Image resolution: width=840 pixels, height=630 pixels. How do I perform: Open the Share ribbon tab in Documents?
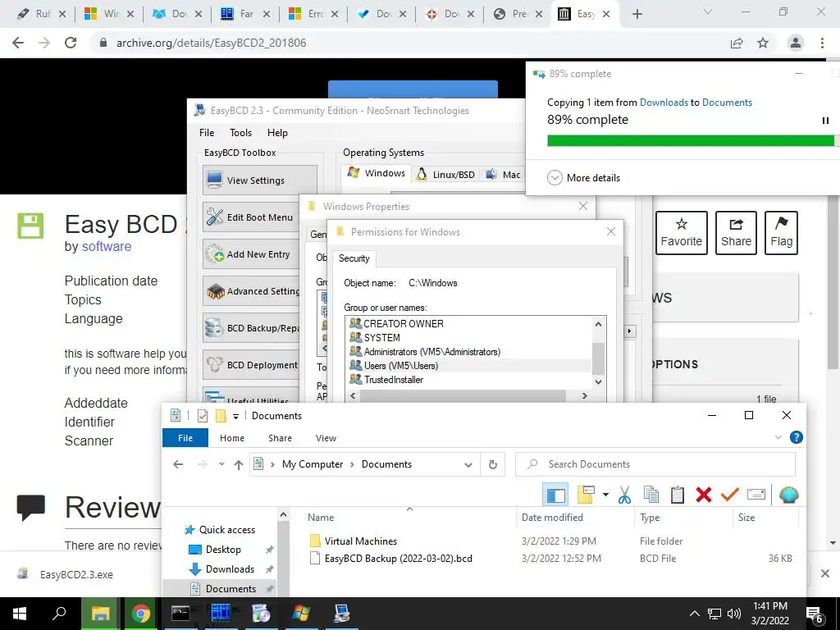[280, 438]
